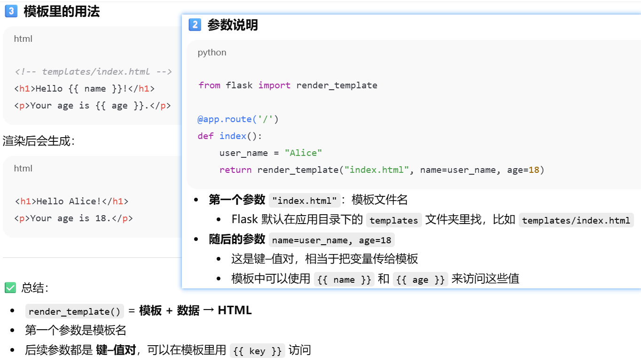Click the line user_name = "Alice"
This screenshot has width=641, height=364.
click(x=271, y=153)
